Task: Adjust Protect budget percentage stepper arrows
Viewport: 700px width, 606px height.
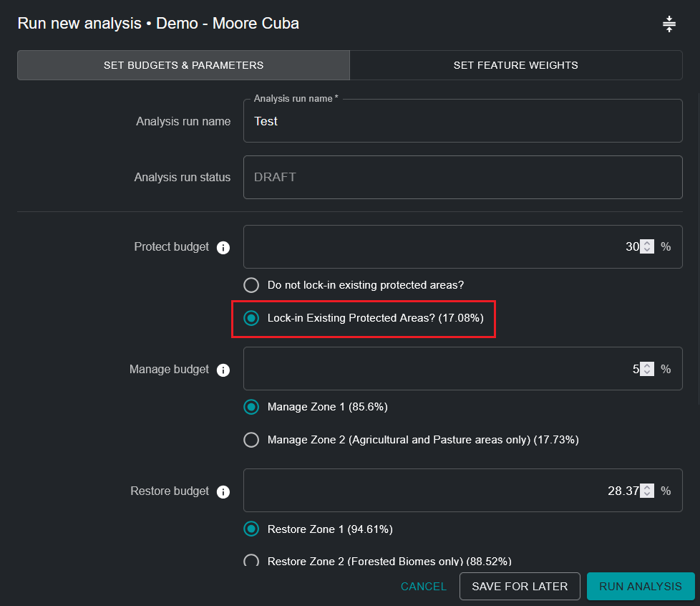Action: pos(647,246)
